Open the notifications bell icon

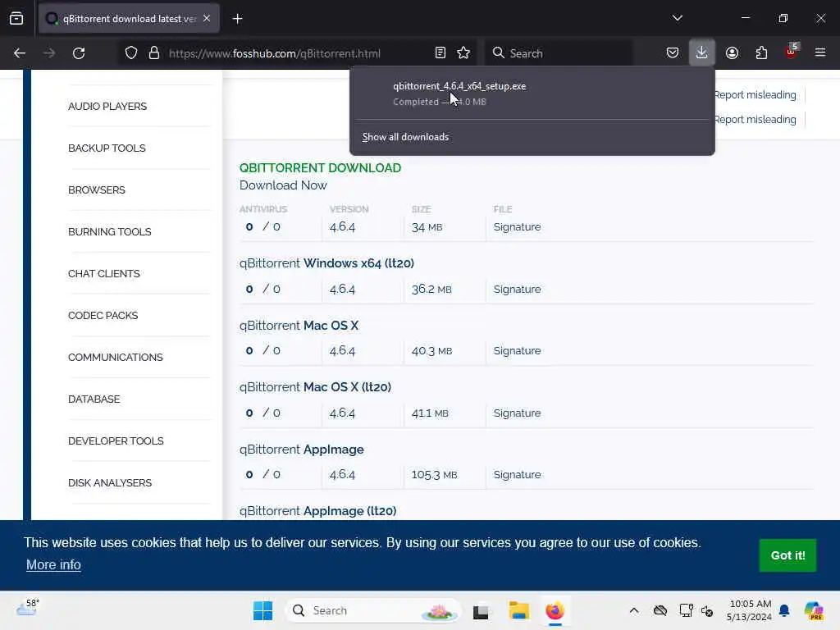(x=784, y=610)
